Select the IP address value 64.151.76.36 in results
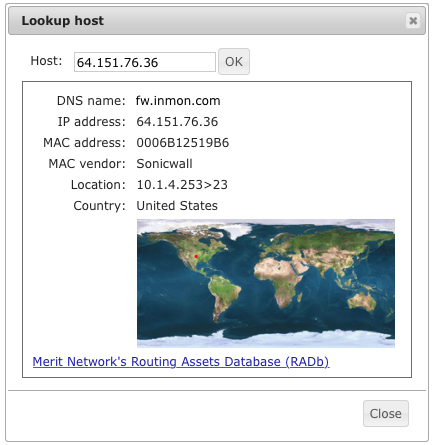Image resolution: width=433 pixels, height=445 pixels. (x=177, y=122)
